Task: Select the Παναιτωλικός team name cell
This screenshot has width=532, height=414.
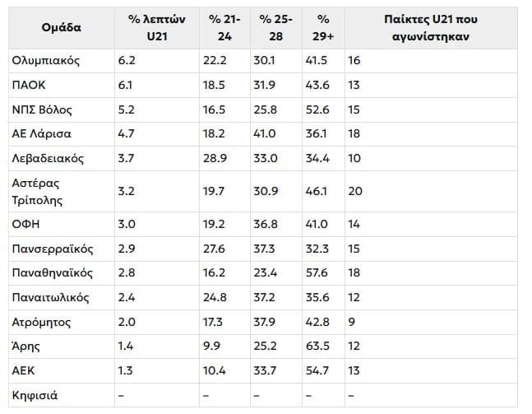Action: point(51,297)
